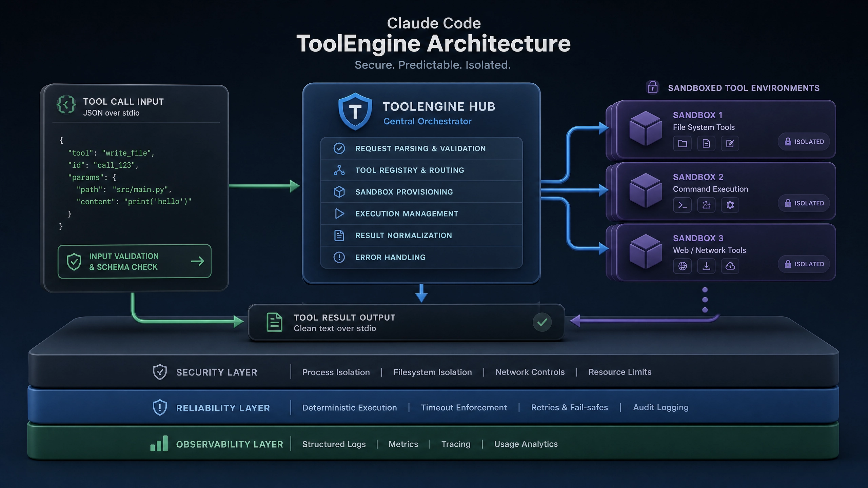Image resolution: width=868 pixels, height=488 pixels.
Task: Click the Reliability Layer shield icon
Action: tap(160, 408)
